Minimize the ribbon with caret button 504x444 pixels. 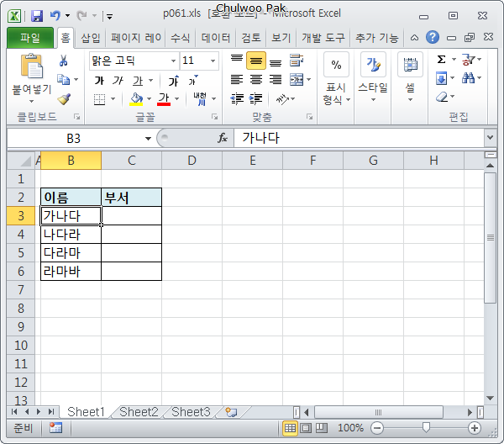click(414, 38)
